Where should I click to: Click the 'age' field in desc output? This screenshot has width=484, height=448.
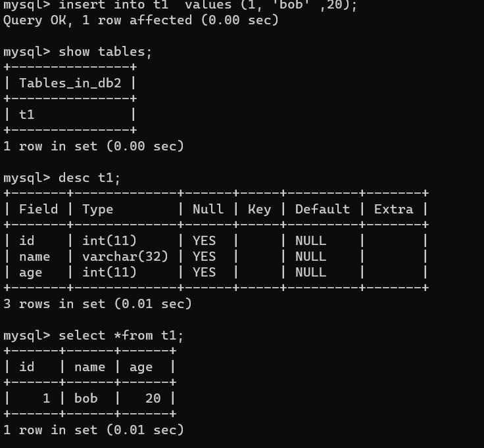[x=30, y=272]
